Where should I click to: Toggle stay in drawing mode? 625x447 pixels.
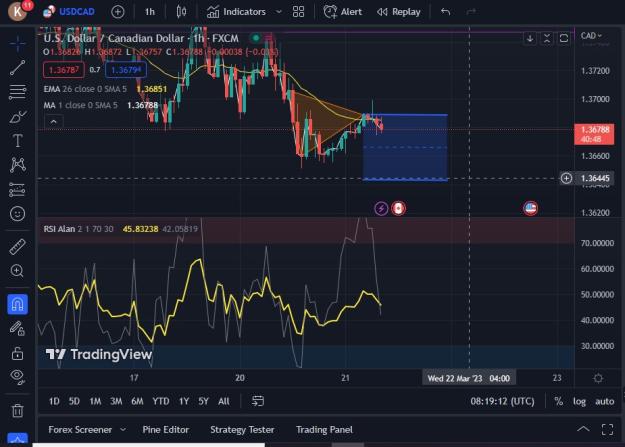click(18, 329)
